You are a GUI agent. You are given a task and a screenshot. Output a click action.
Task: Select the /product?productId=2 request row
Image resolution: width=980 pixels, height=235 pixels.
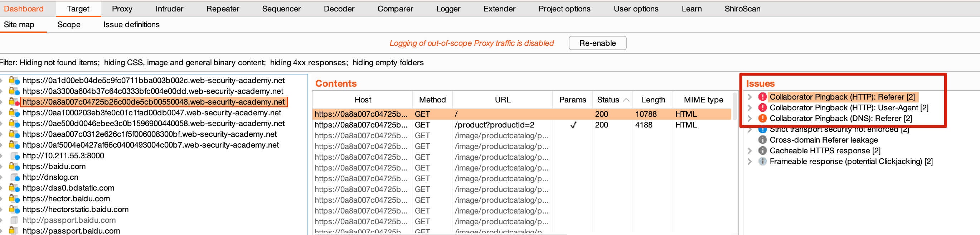(x=521, y=125)
